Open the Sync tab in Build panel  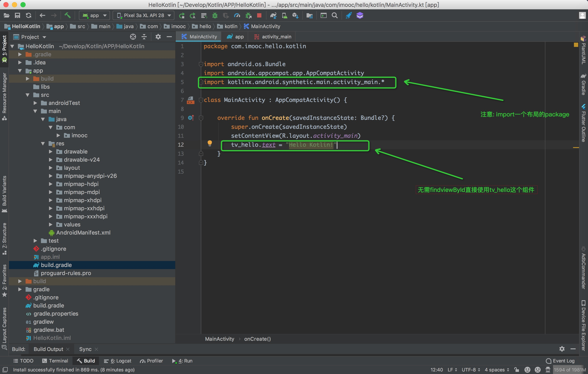(x=85, y=349)
